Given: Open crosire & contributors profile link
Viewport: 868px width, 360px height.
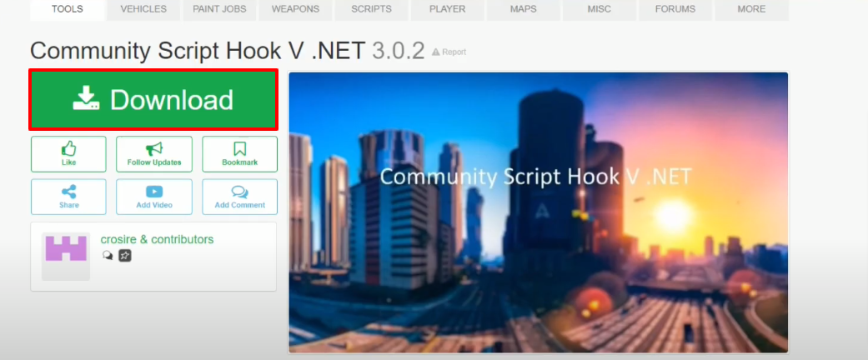Looking at the screenshot, I should 158,239.
